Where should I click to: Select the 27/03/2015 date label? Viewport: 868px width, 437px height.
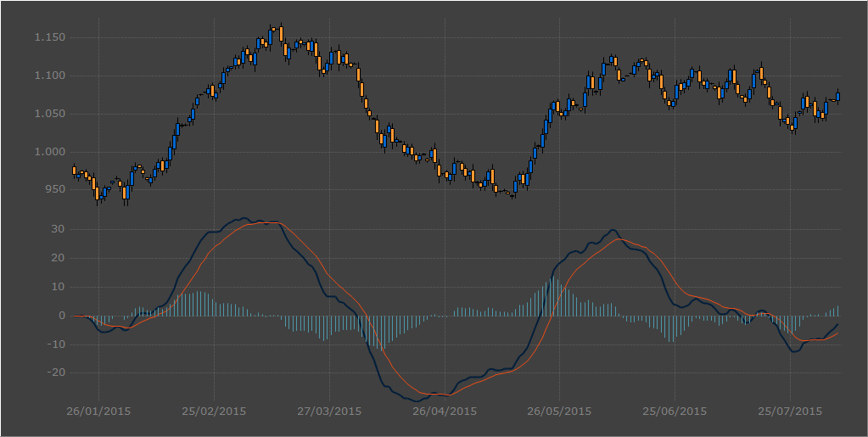click(329, 411)
